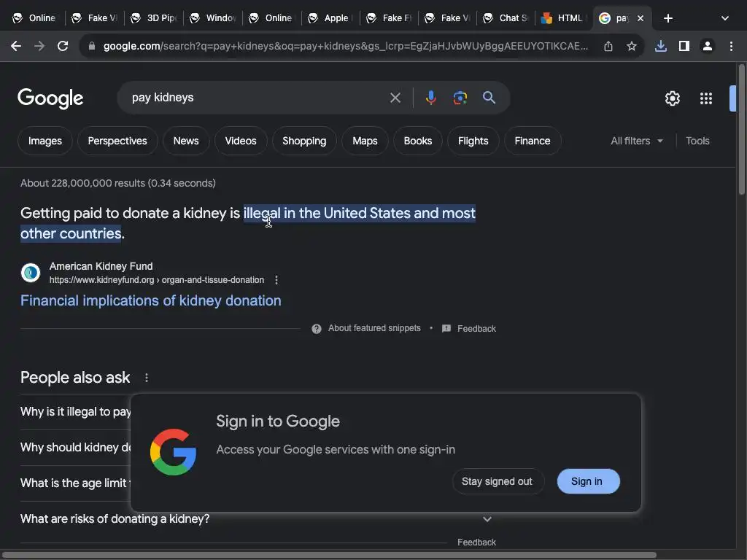Clear the search box with X

395,98
